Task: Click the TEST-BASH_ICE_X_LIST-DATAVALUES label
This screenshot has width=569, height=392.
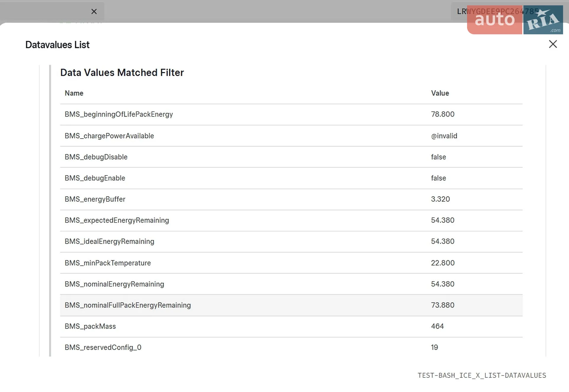Action: pos(482,375)
